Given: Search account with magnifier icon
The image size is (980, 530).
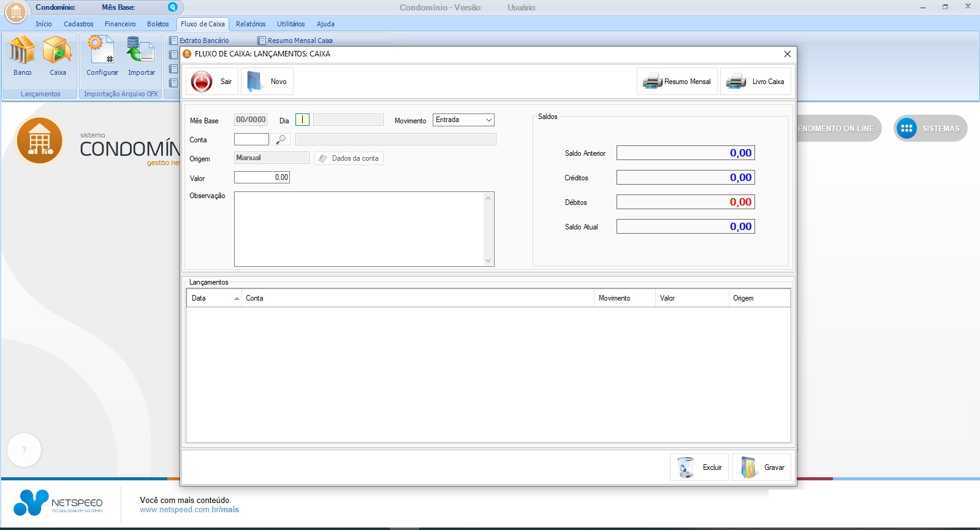Looking at the screenshot, I should [281, 140].
